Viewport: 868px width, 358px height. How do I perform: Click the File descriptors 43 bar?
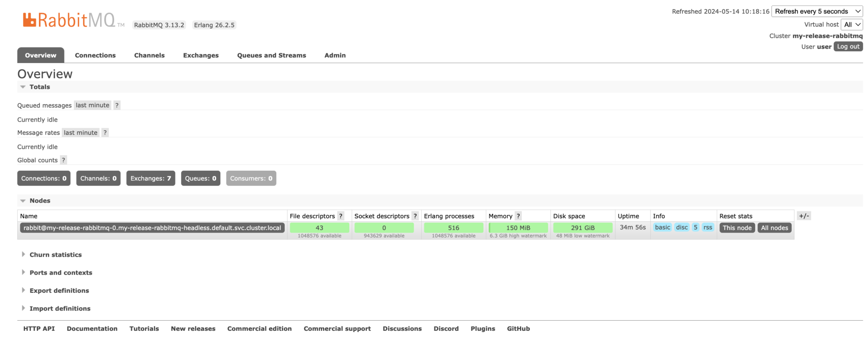[x=320, y=228]
